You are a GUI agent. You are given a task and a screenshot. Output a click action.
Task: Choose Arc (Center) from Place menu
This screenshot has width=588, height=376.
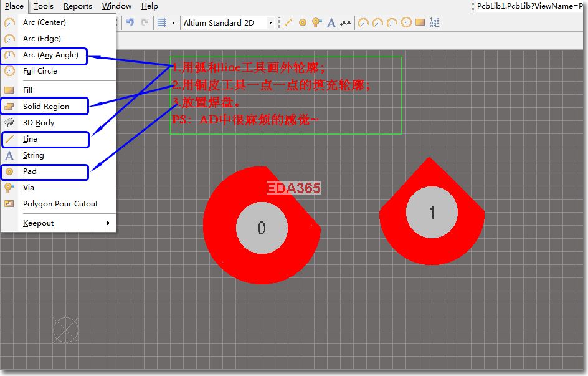point(58,22)
